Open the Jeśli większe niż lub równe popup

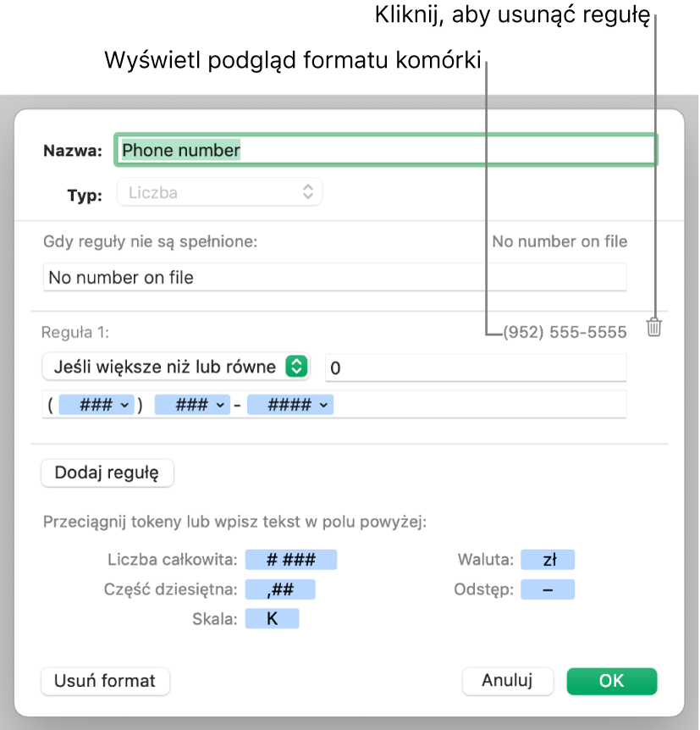[175, 367]
